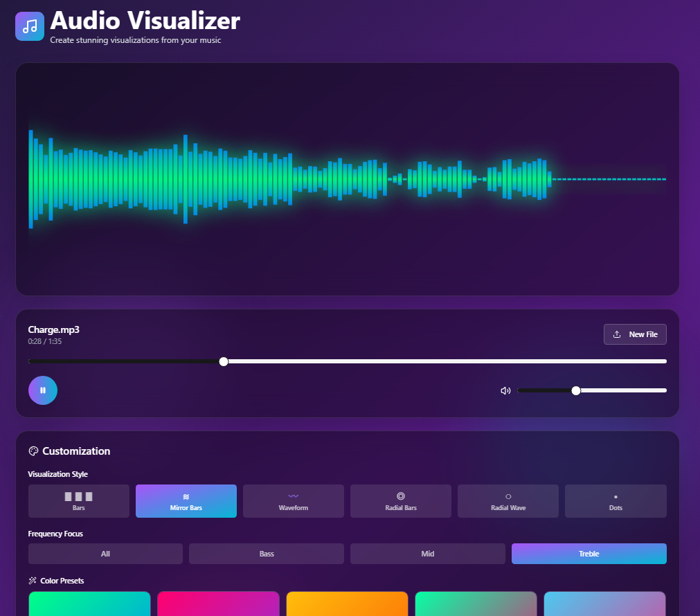Apply the green-teal color preset
This screenshot has width=700, height=616.
89,604
